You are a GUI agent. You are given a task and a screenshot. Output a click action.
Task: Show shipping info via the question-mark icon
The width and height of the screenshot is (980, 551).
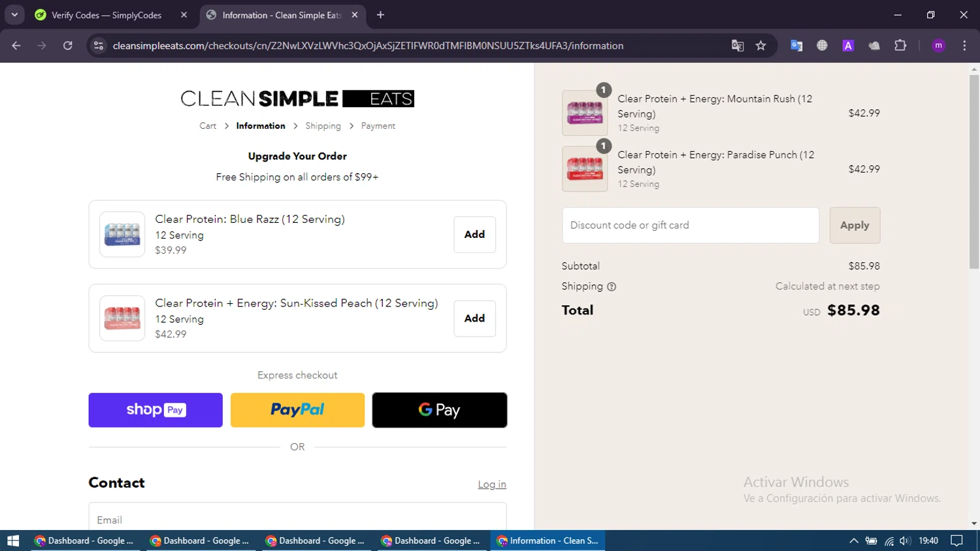coord(612,287)
